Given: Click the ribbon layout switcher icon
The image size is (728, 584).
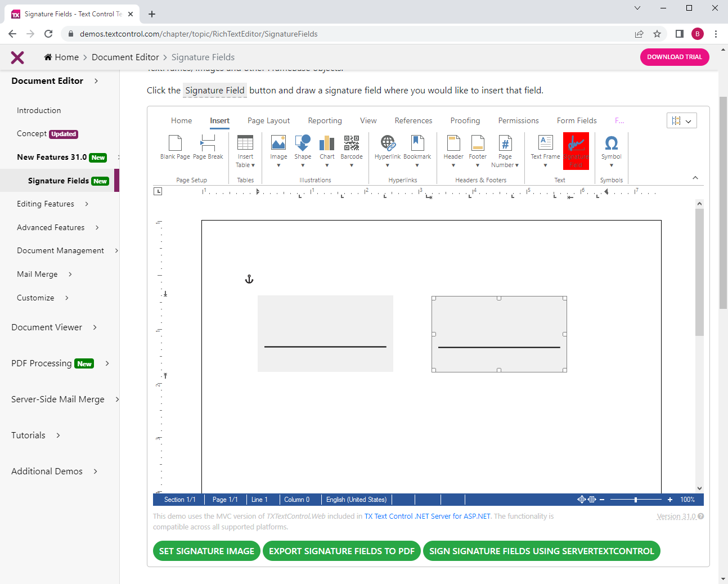Looking at the screenshot, I should (x=682, y=120).
